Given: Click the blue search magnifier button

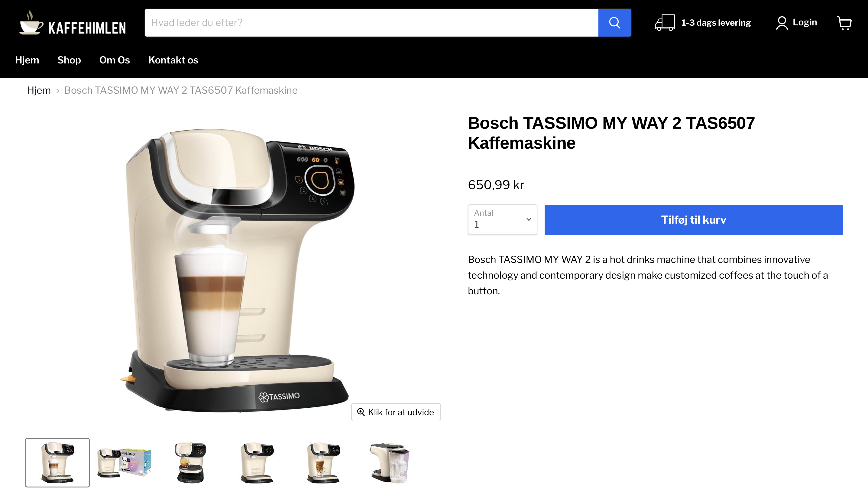Looking at the screenshot, I should (614, 23).
